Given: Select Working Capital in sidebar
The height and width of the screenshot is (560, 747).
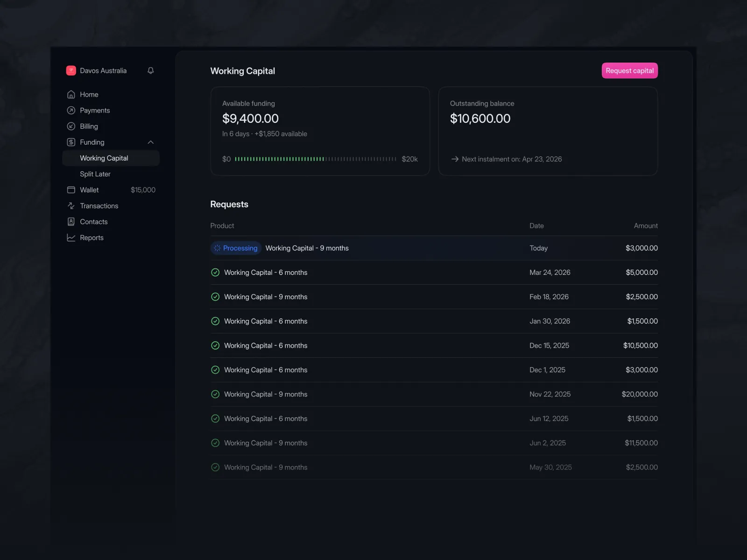Looking at the screenshot, I should coord(111,158).
